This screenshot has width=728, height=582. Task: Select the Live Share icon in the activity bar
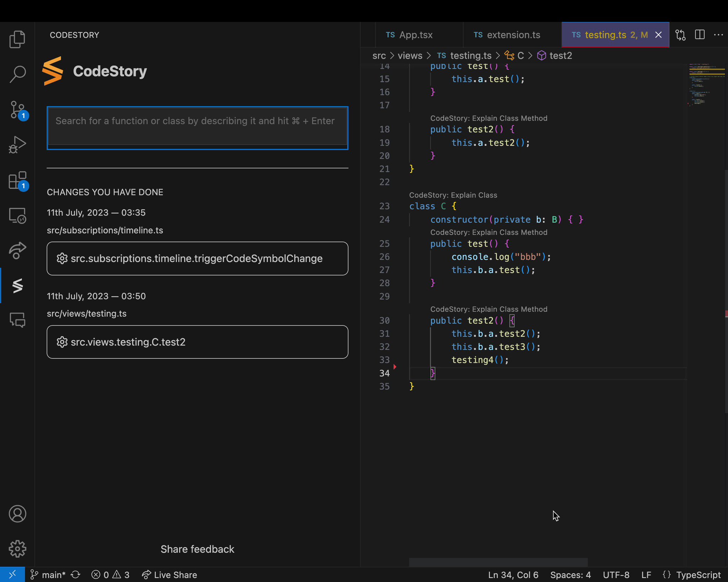coord(17,250)
